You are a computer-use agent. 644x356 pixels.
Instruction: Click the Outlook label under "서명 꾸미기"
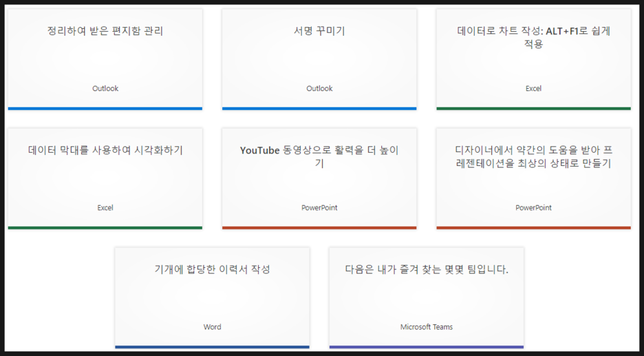coord(319,88)
